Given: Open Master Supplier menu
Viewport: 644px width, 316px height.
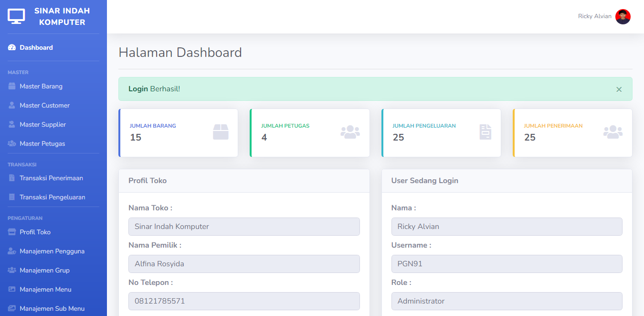Looking at the screenshot, I should [x=42, y=125].
